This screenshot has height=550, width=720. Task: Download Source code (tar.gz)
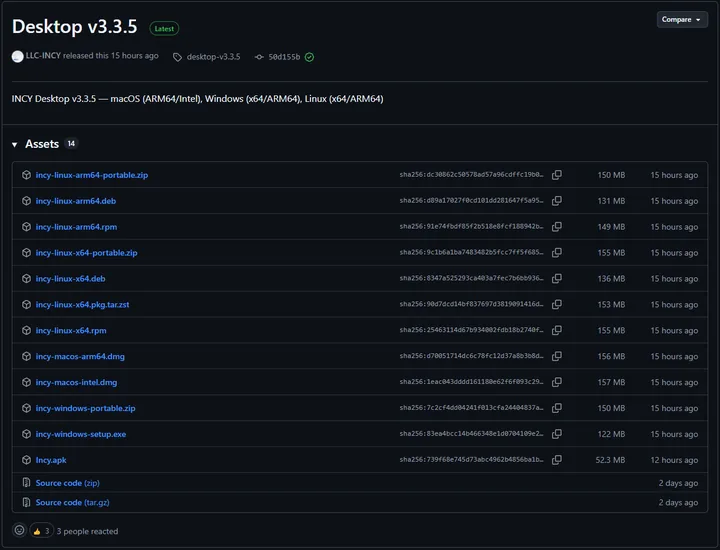pos(73,502)
